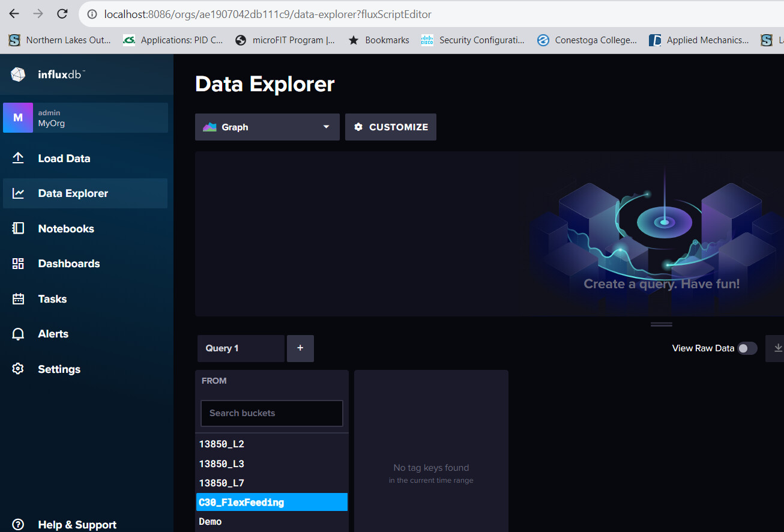
Task: Click the Search buckets input field
Action: click(272, 413)
